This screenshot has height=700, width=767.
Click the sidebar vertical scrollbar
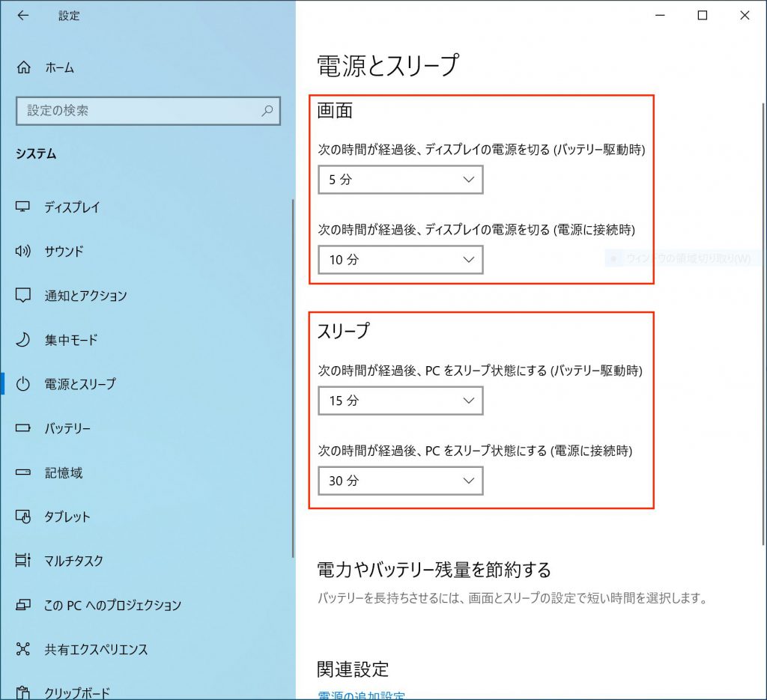(293, 374)
